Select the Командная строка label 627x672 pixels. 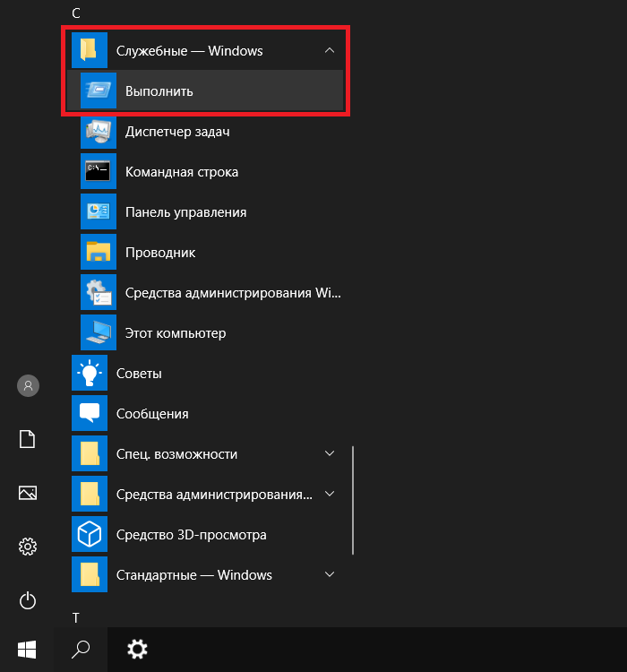(x=182, y=172)
